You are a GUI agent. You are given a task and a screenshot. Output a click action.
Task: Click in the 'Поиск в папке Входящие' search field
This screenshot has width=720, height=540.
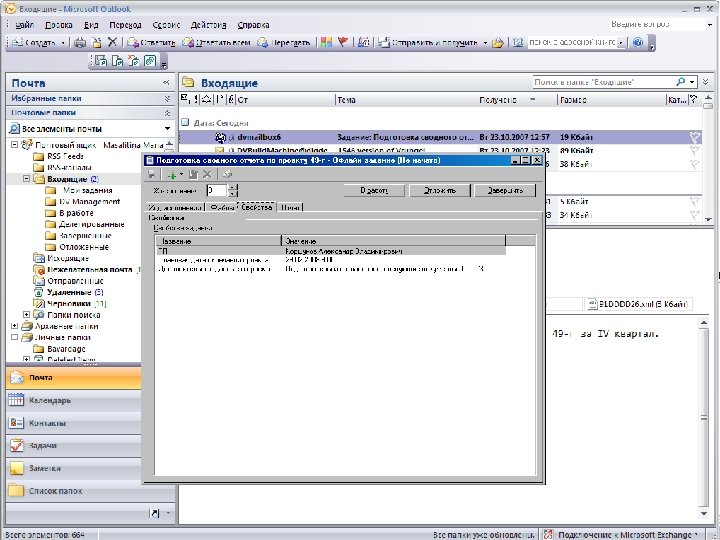tap(604, 82)
